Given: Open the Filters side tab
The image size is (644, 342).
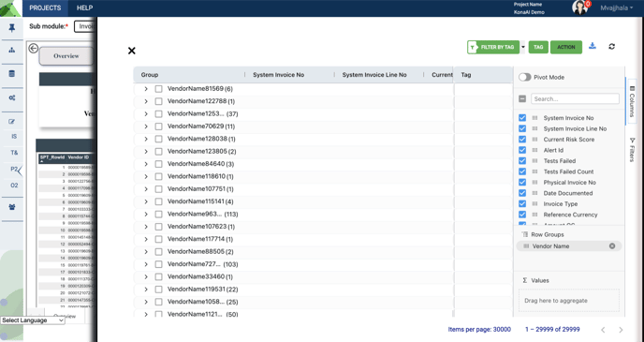Looking at the screenshot, I should [x=632, y=149].
